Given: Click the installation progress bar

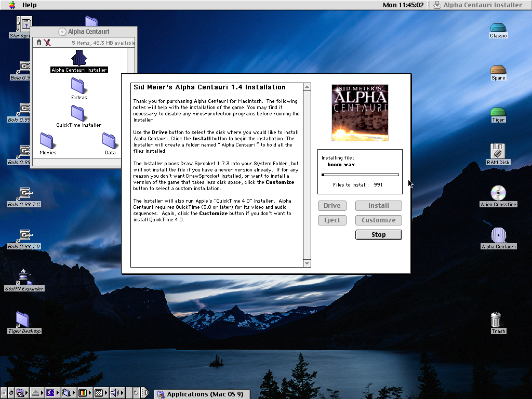Looking at the screenshot, I should [360, 175].
